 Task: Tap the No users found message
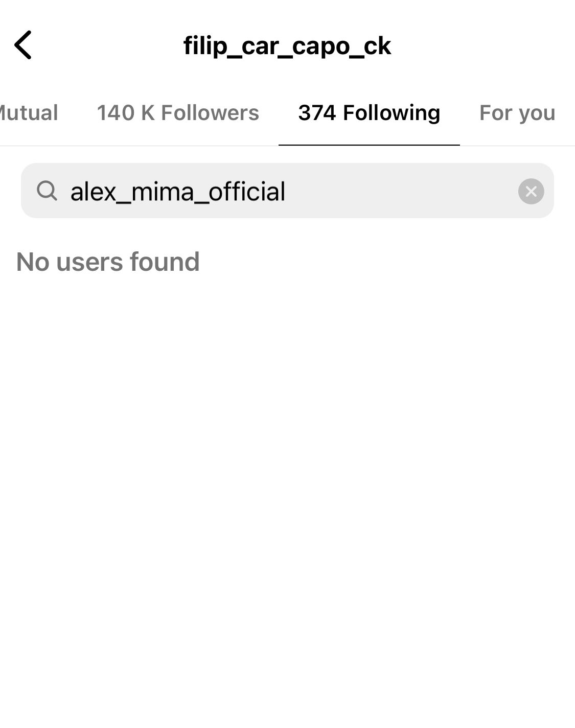[108, 262]
